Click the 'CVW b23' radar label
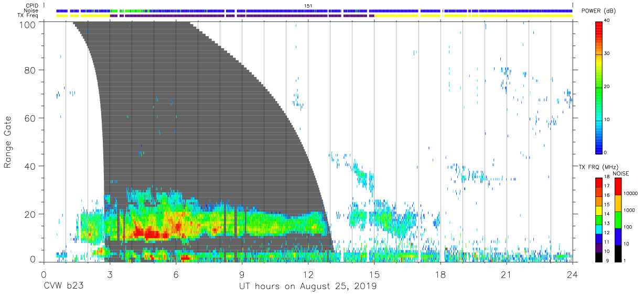The image size is (644, 297). pos(63,286)
